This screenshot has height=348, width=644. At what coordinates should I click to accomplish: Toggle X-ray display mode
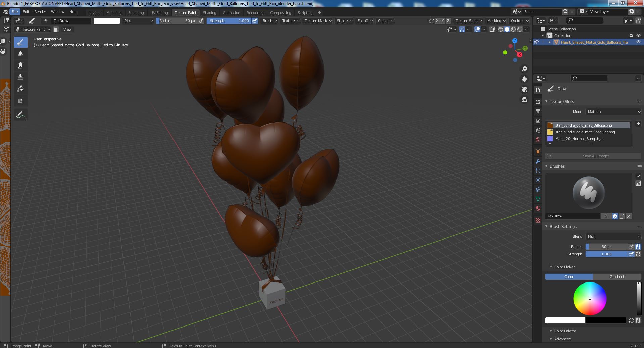(x=492, y=29)
